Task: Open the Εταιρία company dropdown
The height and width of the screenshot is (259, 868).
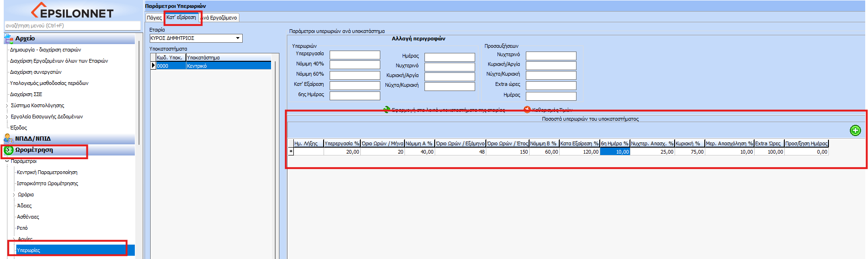Action: [238, 38]
